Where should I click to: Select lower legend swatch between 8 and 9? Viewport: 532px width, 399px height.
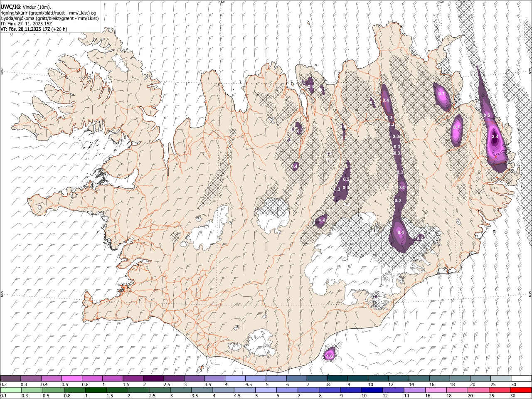(x=330, y=390)
